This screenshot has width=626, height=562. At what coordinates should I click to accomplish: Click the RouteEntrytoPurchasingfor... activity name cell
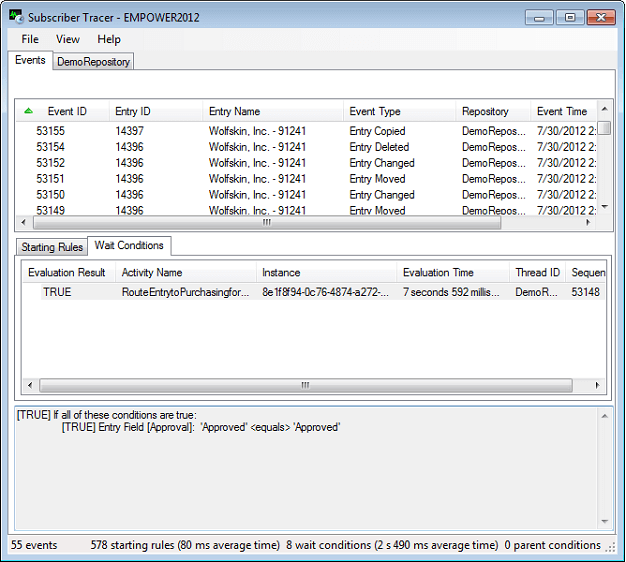[186, 292]
